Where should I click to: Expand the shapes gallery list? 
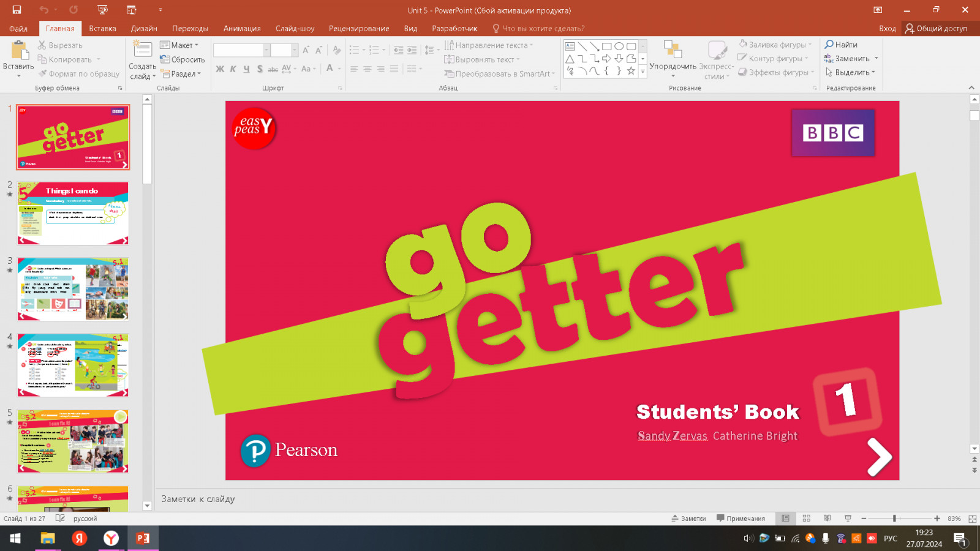[x=643, y=72]
